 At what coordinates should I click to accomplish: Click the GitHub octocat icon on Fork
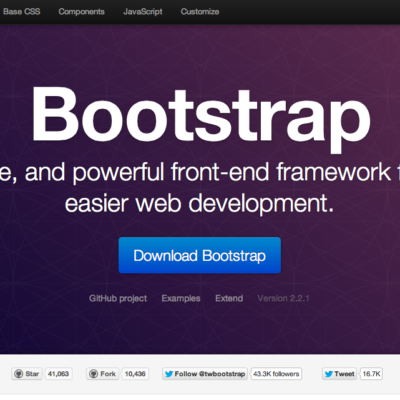tap(94, 374)
